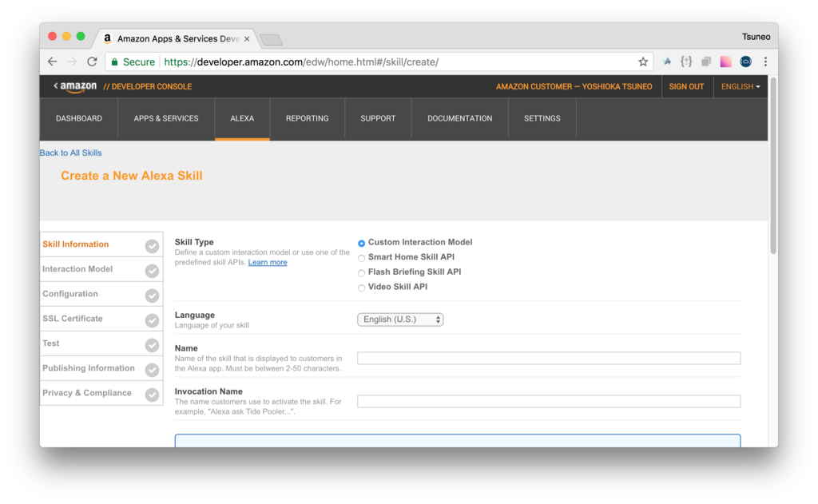The width and height of the screenshot is (818, 504).
Task: Go to Interaction Model step
Action: [x=101, y=269]
